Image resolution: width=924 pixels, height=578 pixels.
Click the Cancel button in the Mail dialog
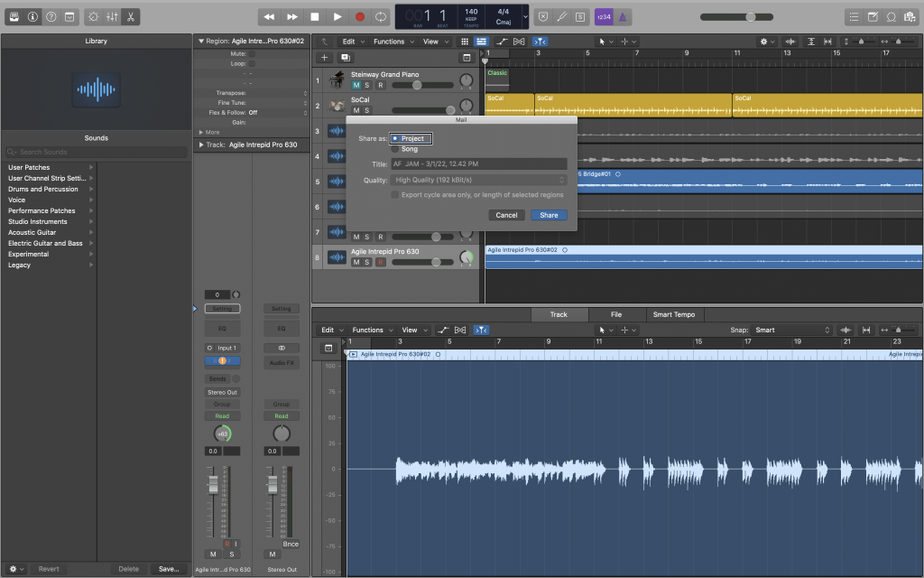506,215
